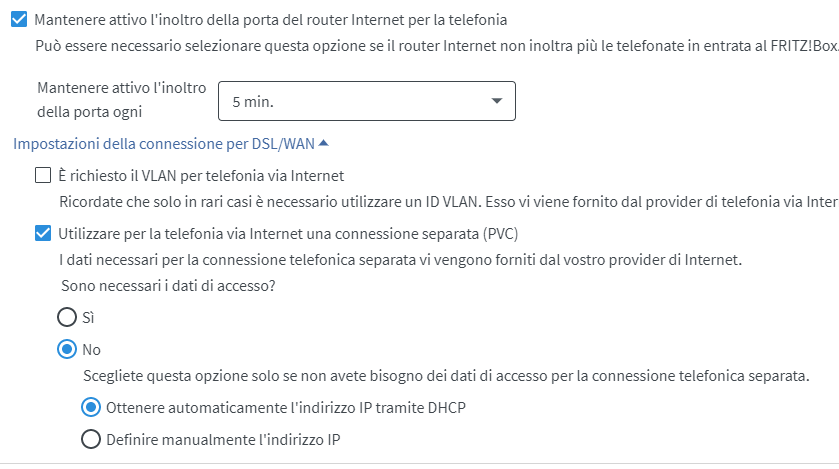Click the "No" label text
Screen dimensions: 839x469
91,349
